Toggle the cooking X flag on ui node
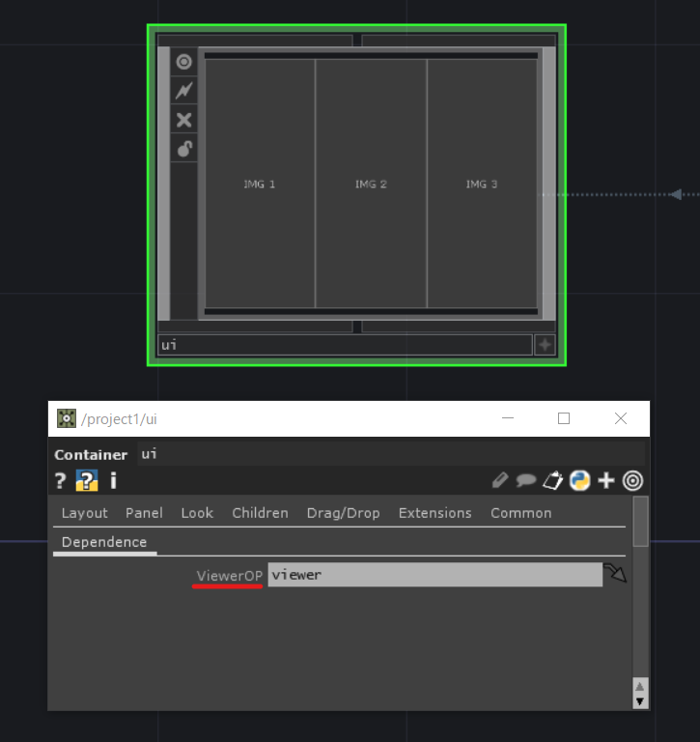The width and height of the screenshot is (700, 742). [x=184, y=120]
